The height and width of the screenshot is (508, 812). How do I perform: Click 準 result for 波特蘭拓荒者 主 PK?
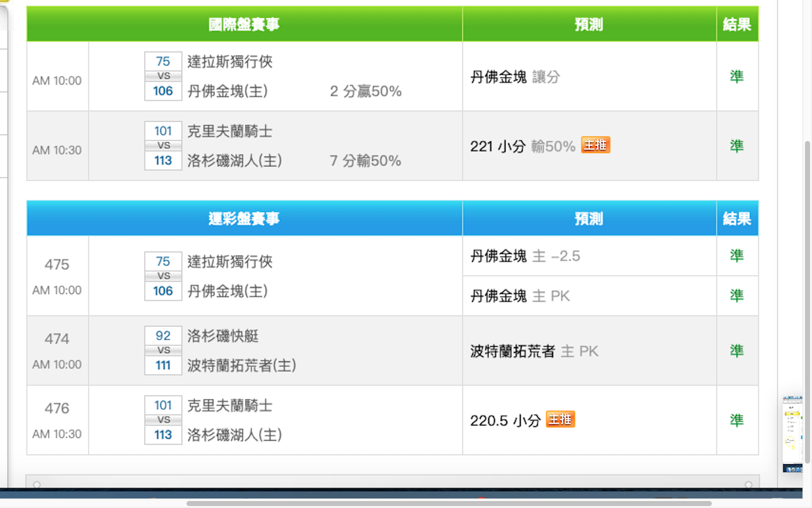click(737, 351)
